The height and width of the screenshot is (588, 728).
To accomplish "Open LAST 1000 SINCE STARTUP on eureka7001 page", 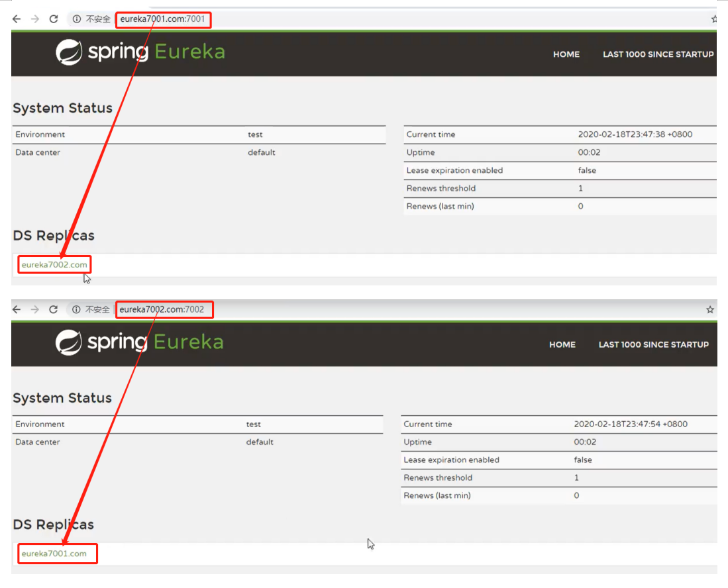I will pyautogui.click(x=658, y=54).
